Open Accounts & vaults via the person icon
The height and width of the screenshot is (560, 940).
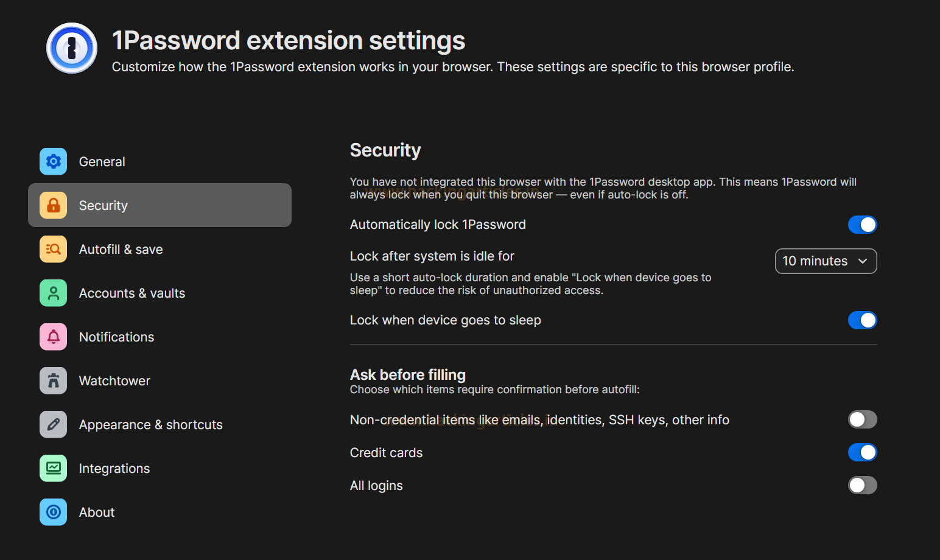coord(54,293)
